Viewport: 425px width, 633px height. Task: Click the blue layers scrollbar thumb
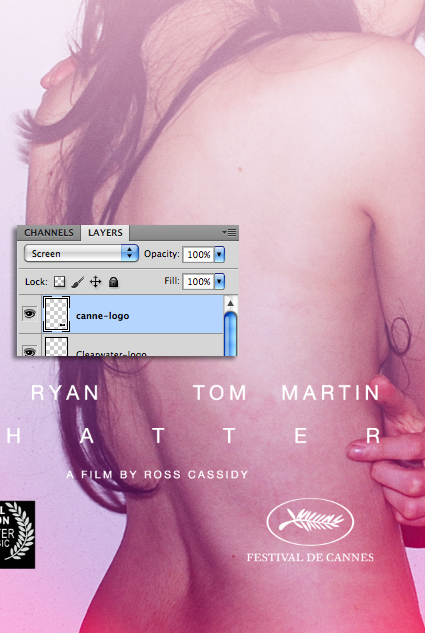point(230,333)
